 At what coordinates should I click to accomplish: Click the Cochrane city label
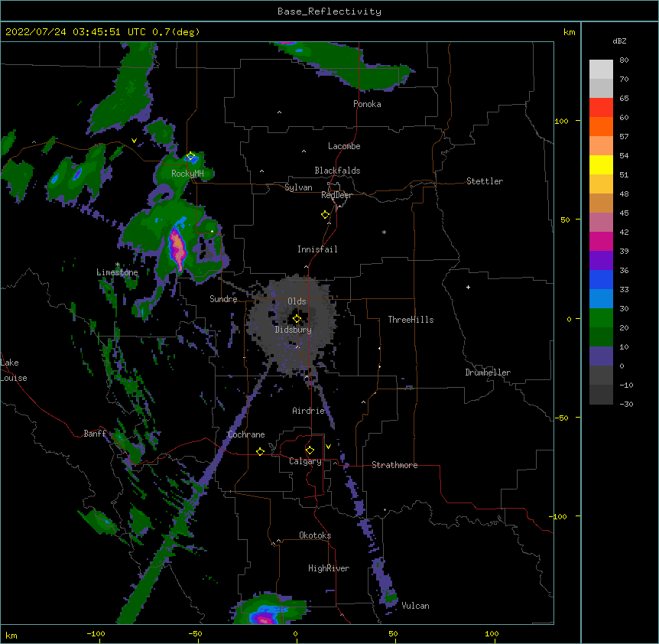[x=246, y=434]
